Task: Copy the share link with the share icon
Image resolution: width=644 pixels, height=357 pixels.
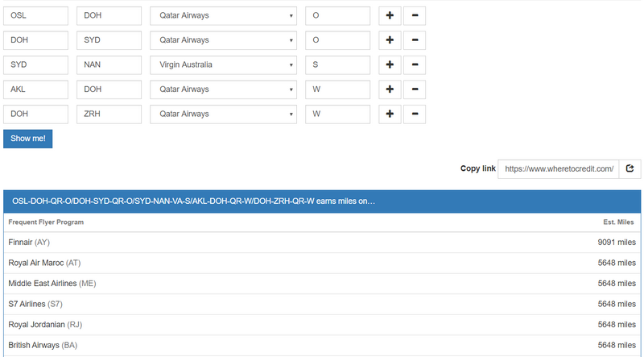Action: [x=630, y=168]
